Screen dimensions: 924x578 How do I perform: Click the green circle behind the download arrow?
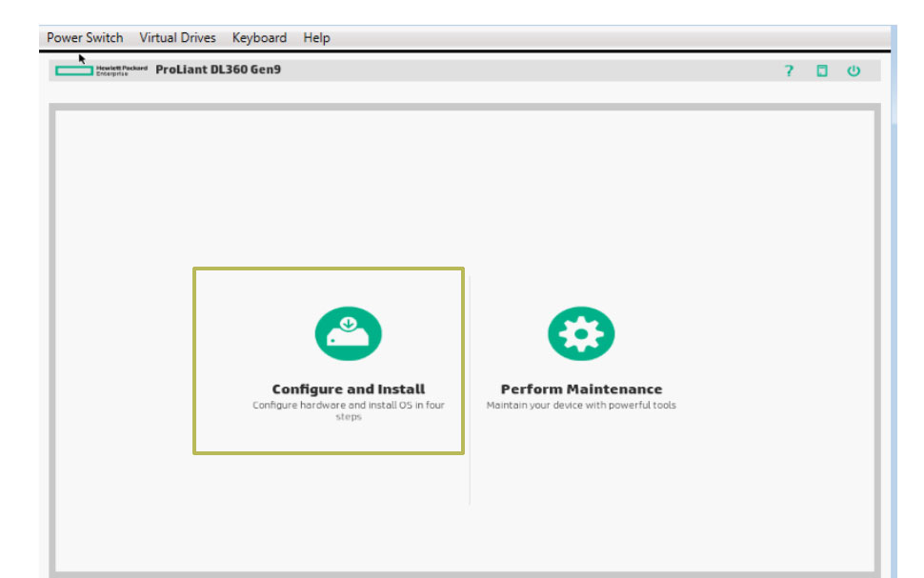349,331
